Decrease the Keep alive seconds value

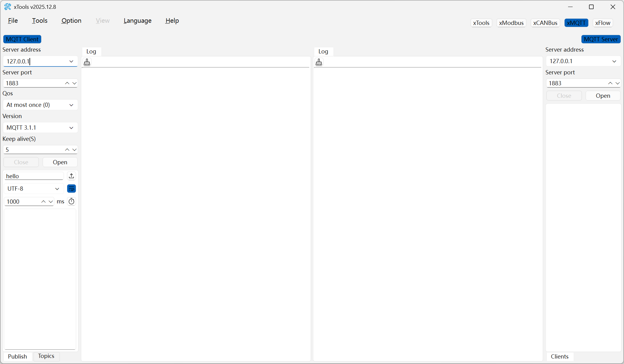click(x=74, y=150)
